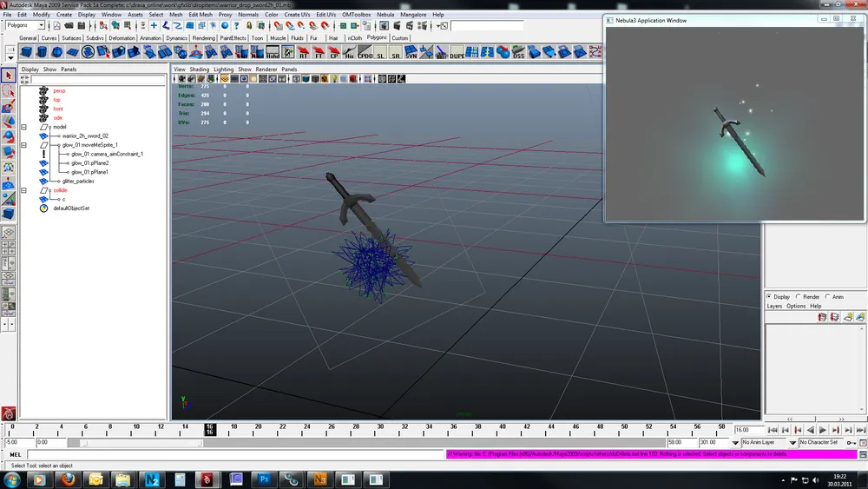Image resolution: width=868 pixels, height=489 pixels.
Task: Click the Firefox icon in taskbar
Action: [x=66, y=479]
